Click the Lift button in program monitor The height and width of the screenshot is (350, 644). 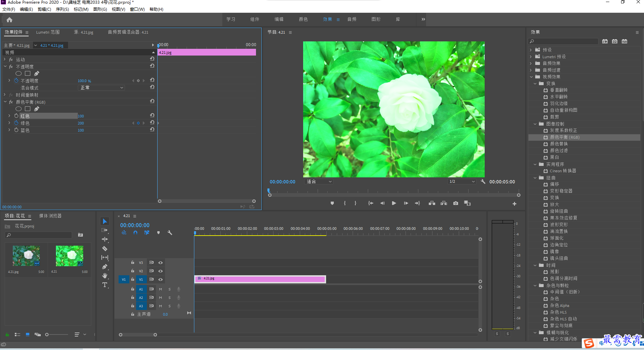432,203
